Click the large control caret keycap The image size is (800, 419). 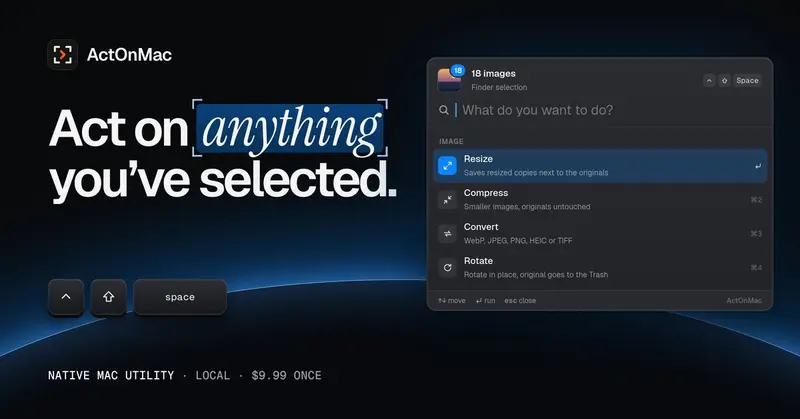tap(66, 297)
